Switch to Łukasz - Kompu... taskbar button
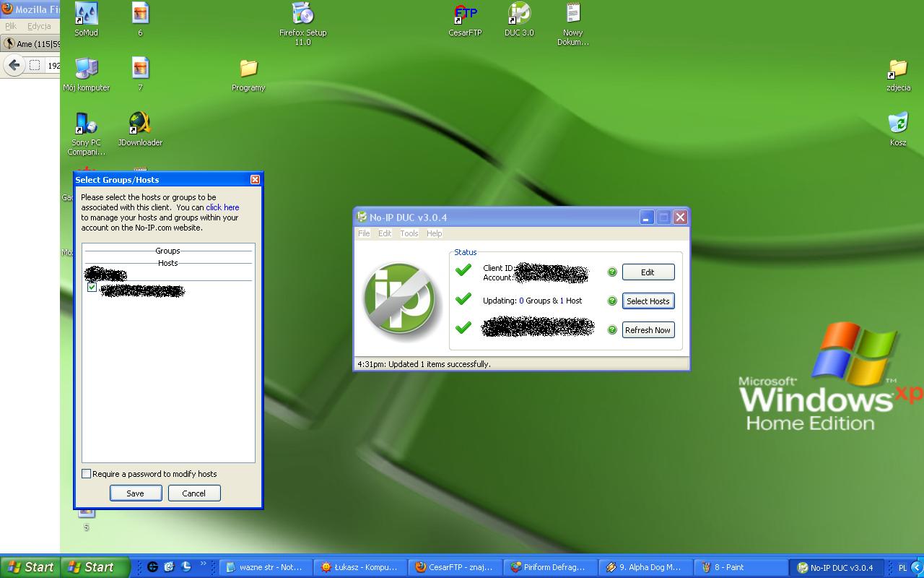This screenshot has width=924, height=578. pyautogui.click(x=359, y=567)
